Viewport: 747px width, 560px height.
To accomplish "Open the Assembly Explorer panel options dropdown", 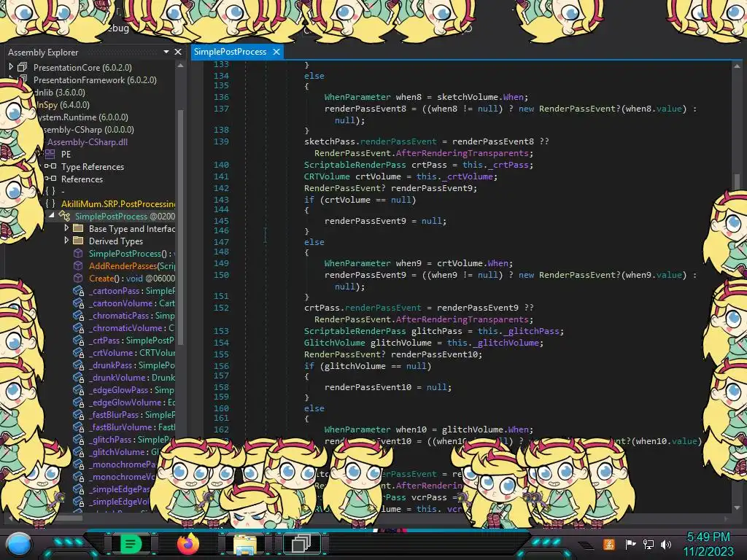I will pos(166,52).
